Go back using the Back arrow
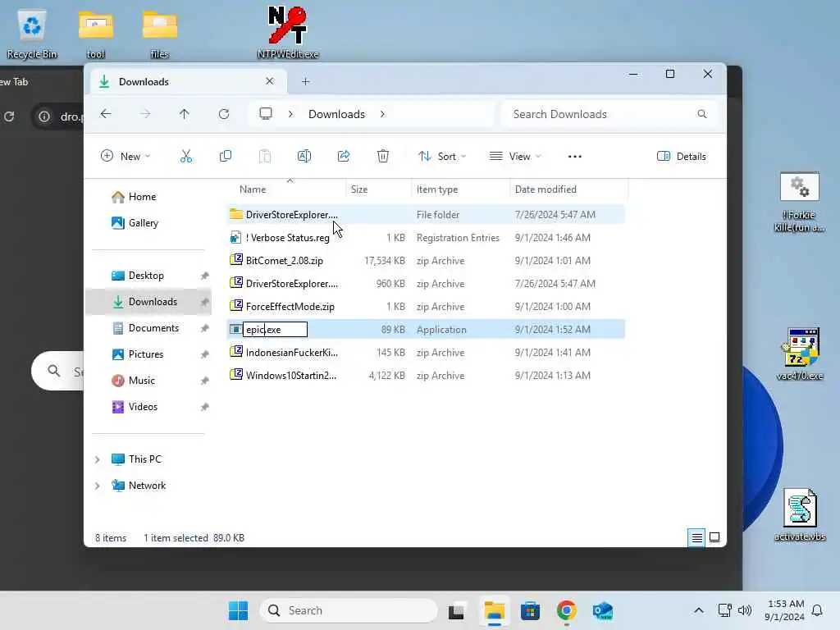 coord(106,114)
